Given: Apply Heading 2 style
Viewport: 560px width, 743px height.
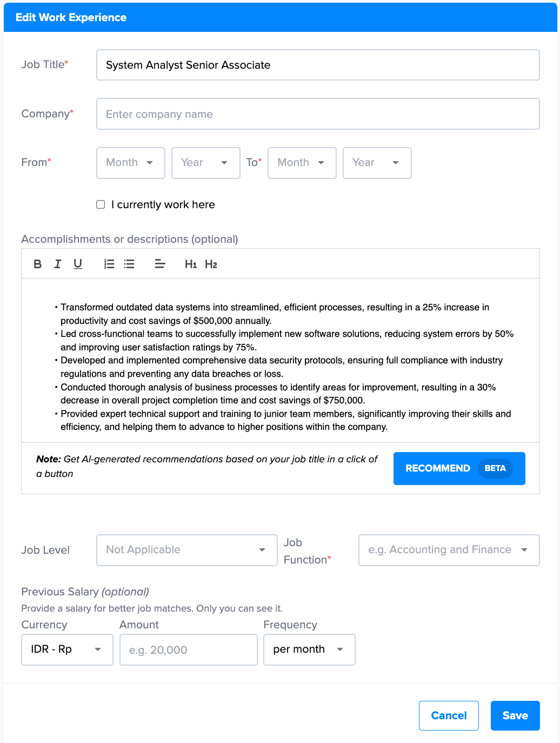Looking at the screenshot, I should (211, 264).
